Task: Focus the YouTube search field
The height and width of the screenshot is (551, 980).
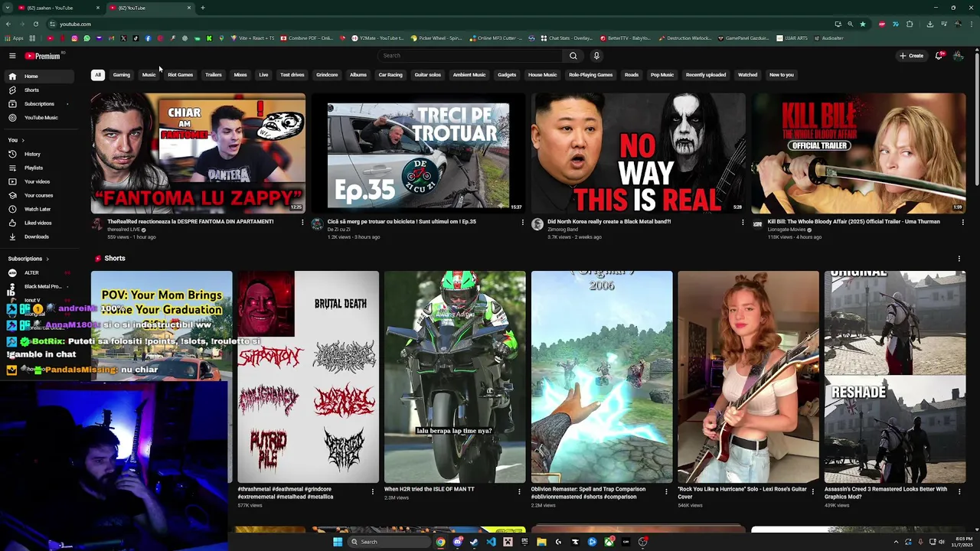Action: coord(470,56)
